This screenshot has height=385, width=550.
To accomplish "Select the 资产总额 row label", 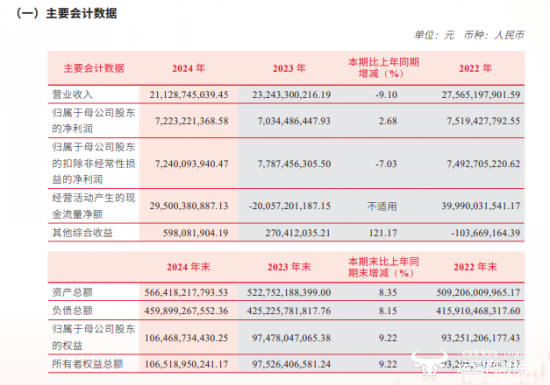I will (72, 292).
